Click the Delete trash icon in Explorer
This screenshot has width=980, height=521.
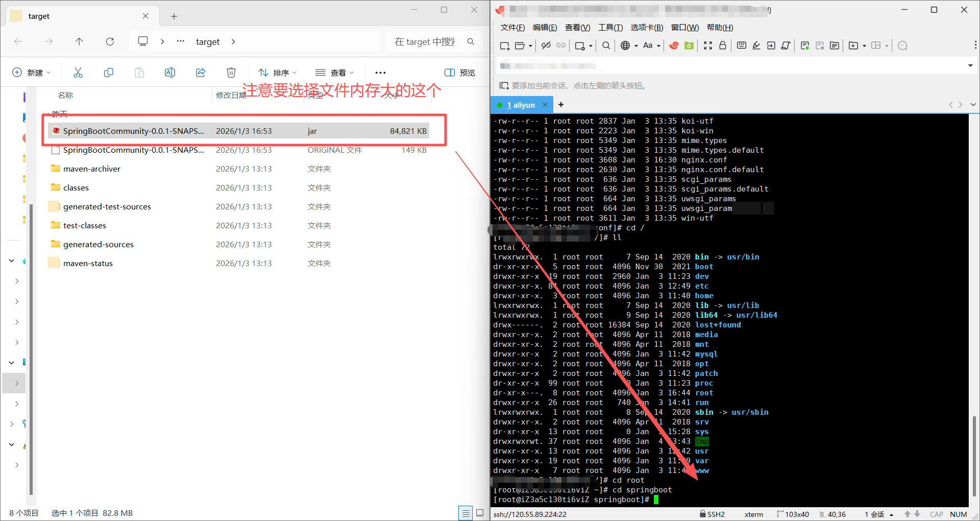[x=231, y=73]
